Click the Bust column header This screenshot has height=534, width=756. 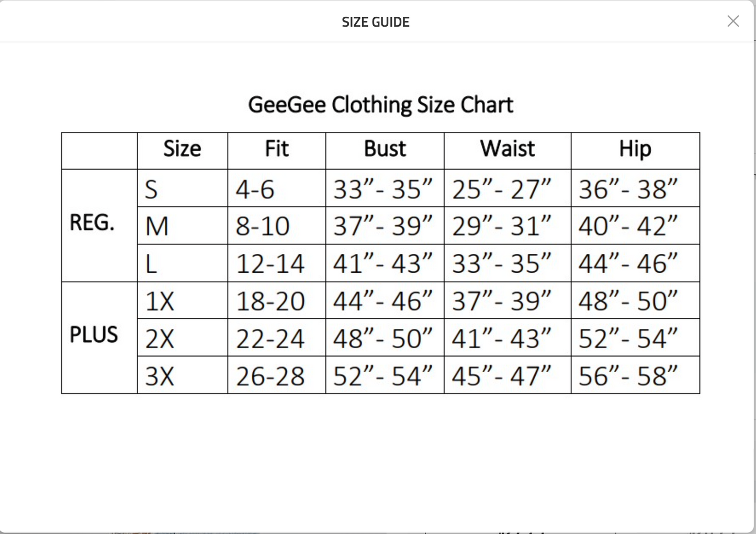[x=385, y=149]
